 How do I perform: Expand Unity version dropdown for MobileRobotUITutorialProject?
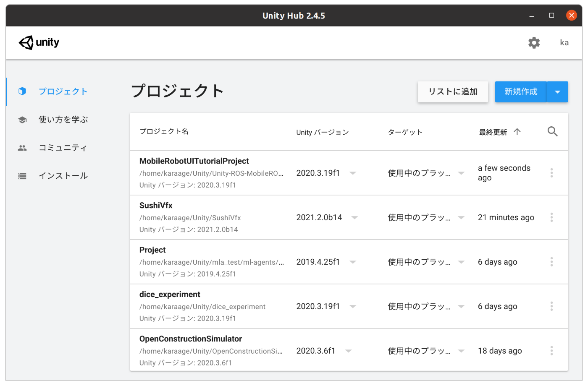tap(353, 173)
